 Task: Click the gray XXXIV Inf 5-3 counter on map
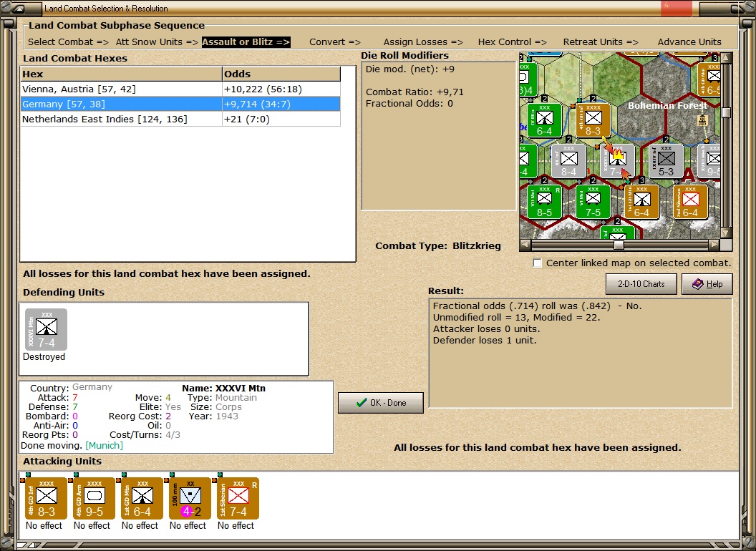(x=666, y=161)
